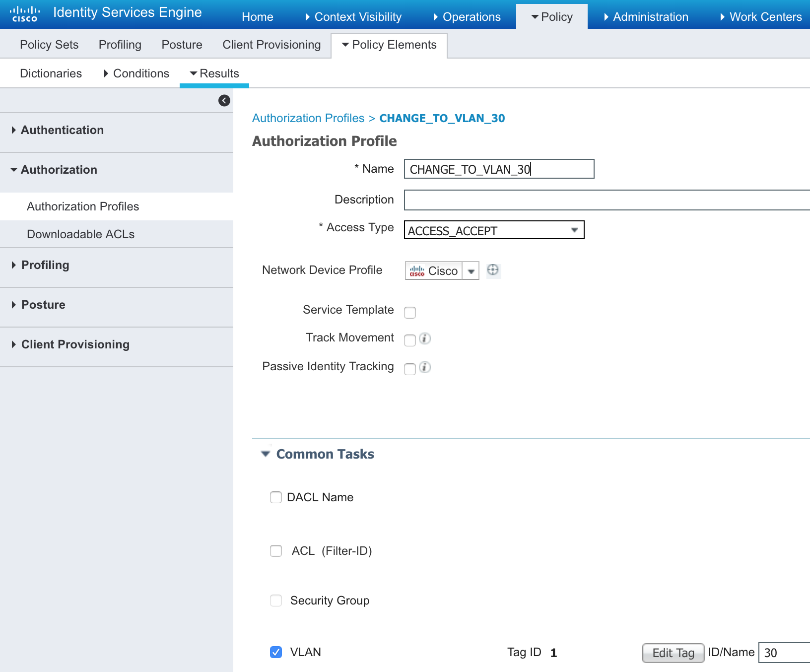Select Downloadable ACLs in the sidebar
Viewport: 810px width, 672px height.
(x=80, y=234)
